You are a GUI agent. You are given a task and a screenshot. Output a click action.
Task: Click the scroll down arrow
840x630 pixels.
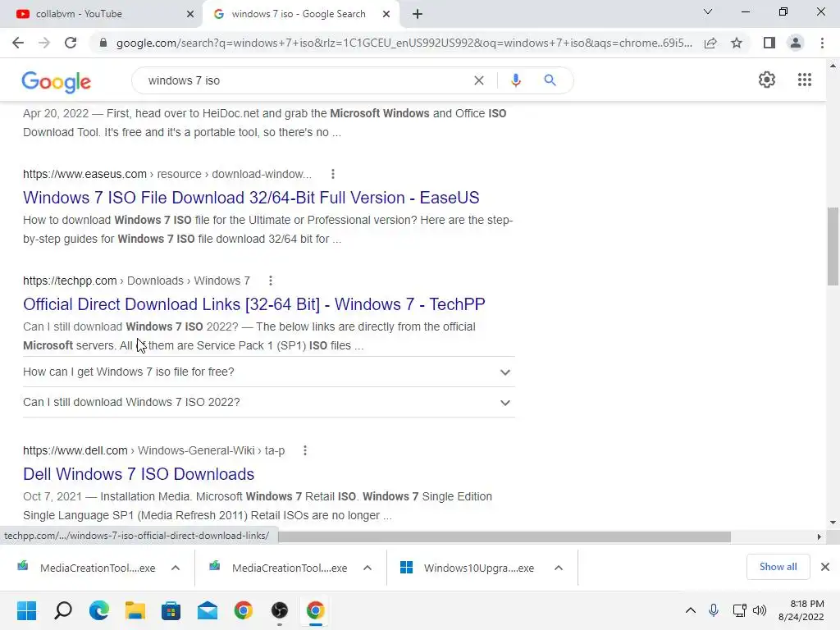[x=833, y=523]
